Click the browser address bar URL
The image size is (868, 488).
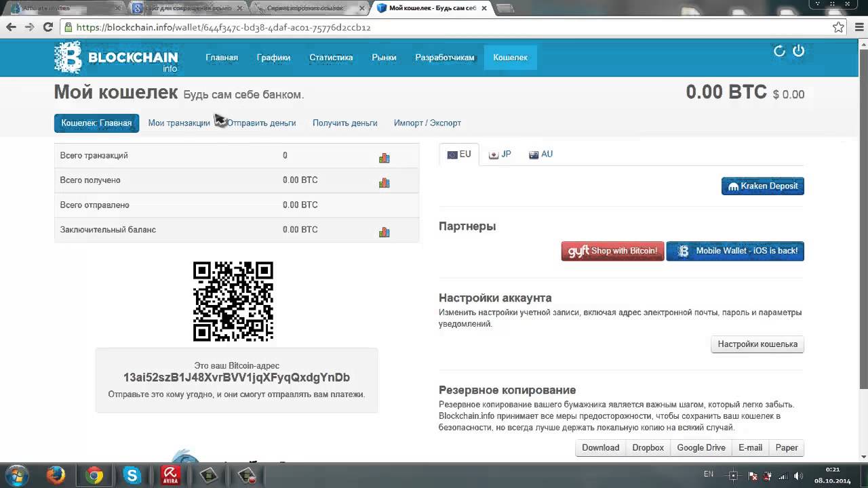coord(223,28)
